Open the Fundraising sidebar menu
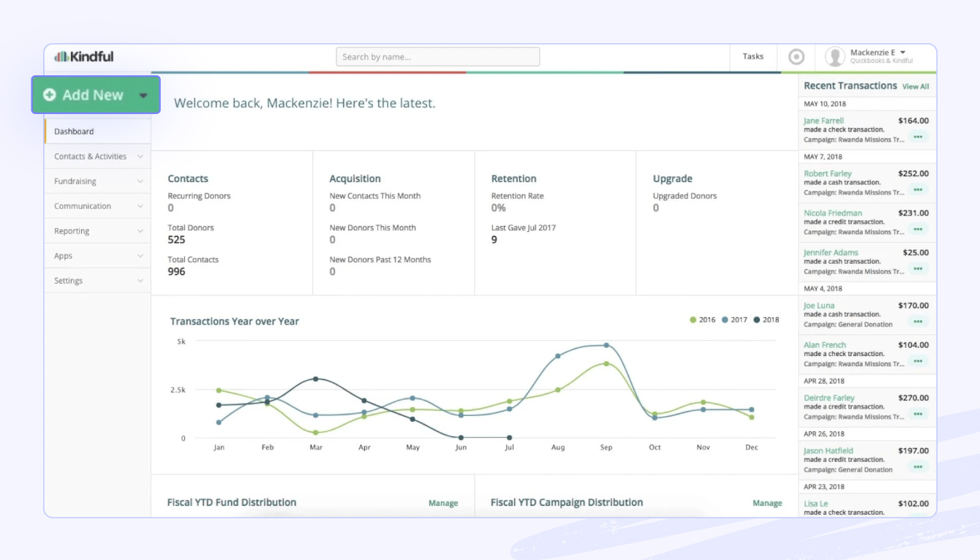The image size is (980, 560). click(x=97, y=181)
